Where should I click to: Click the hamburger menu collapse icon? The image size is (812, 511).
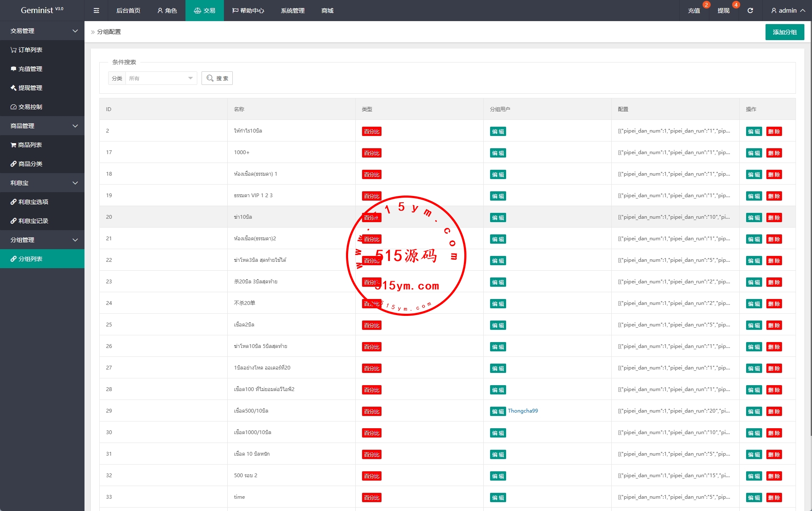[x=96, y=11]
